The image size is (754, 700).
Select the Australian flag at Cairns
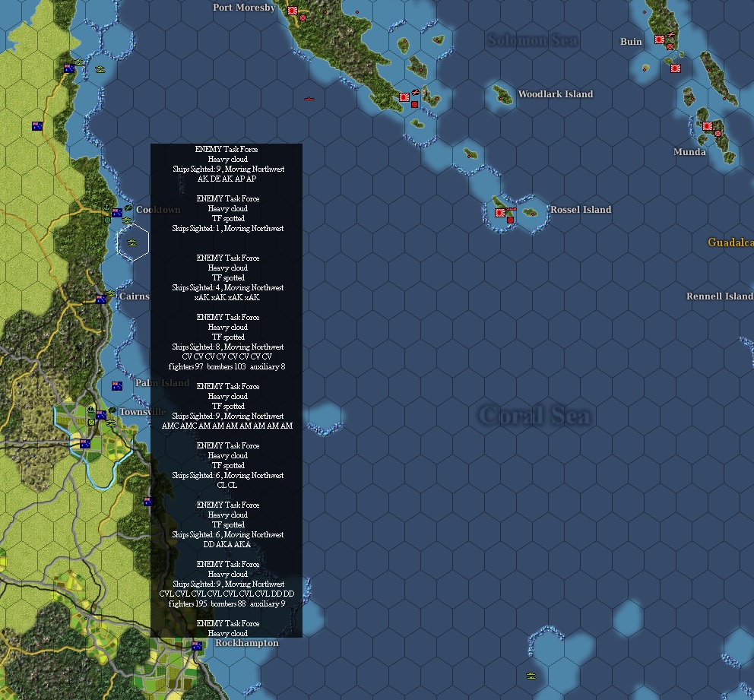(x=101, y=299)
